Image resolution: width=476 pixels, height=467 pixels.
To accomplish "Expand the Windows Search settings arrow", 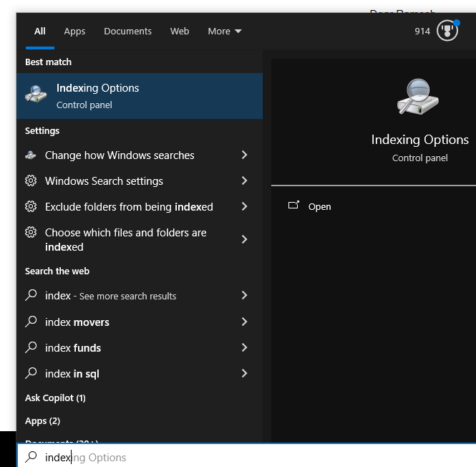I will point(244,180).
